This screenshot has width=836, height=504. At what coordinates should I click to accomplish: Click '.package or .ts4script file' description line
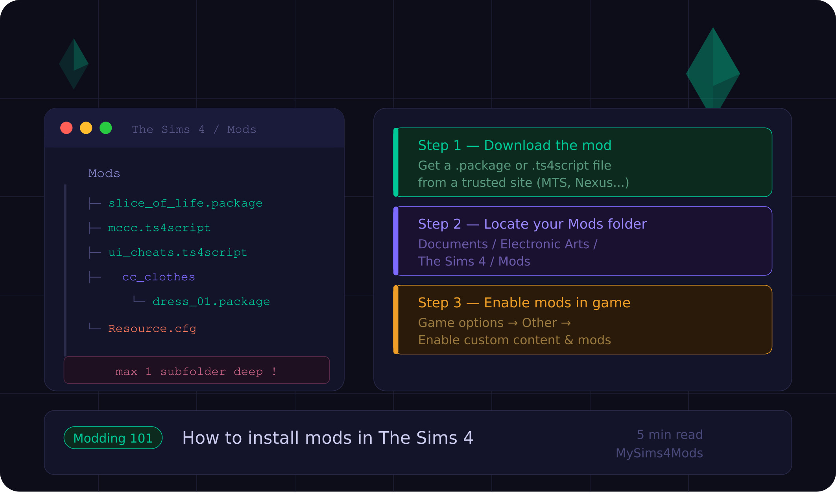[515, 166]
